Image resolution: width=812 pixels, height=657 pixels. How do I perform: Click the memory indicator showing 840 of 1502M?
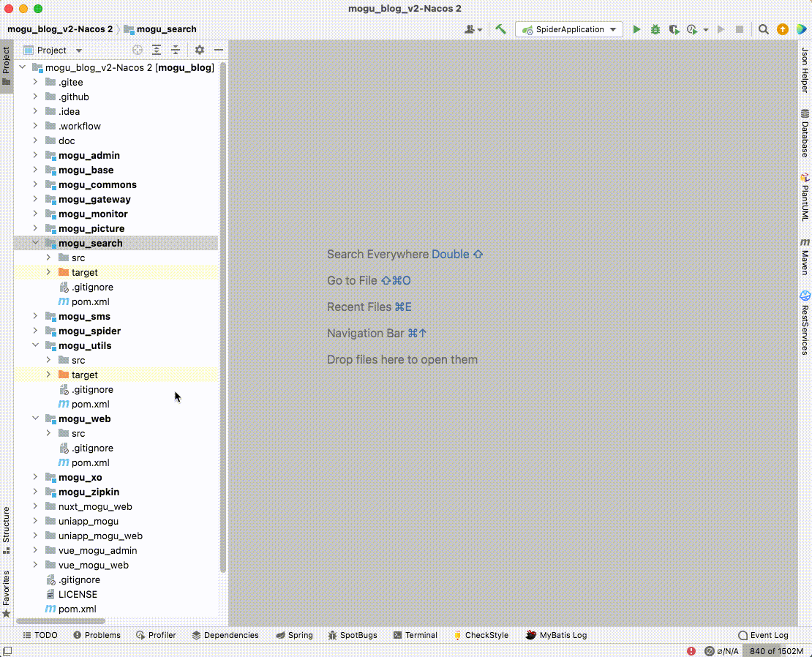pos(776,650)
